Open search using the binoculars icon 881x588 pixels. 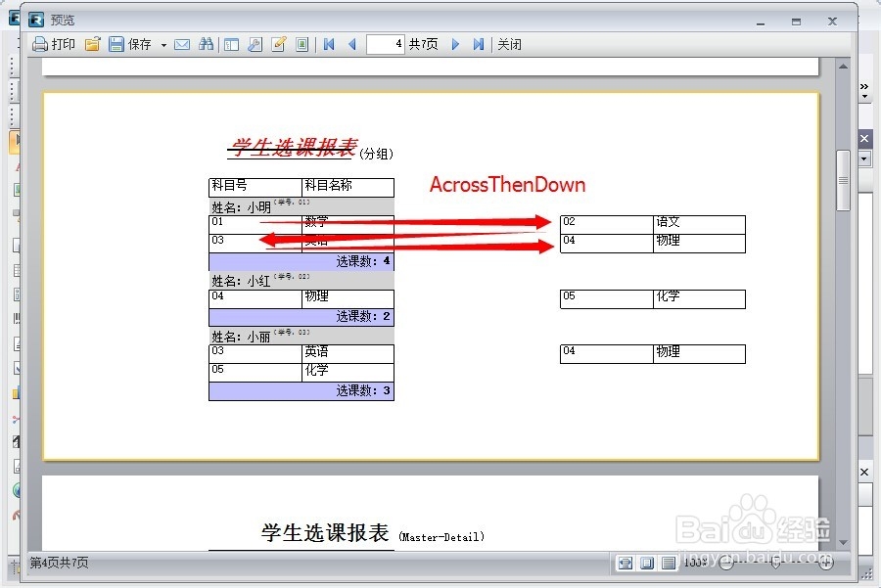(207, 44)
